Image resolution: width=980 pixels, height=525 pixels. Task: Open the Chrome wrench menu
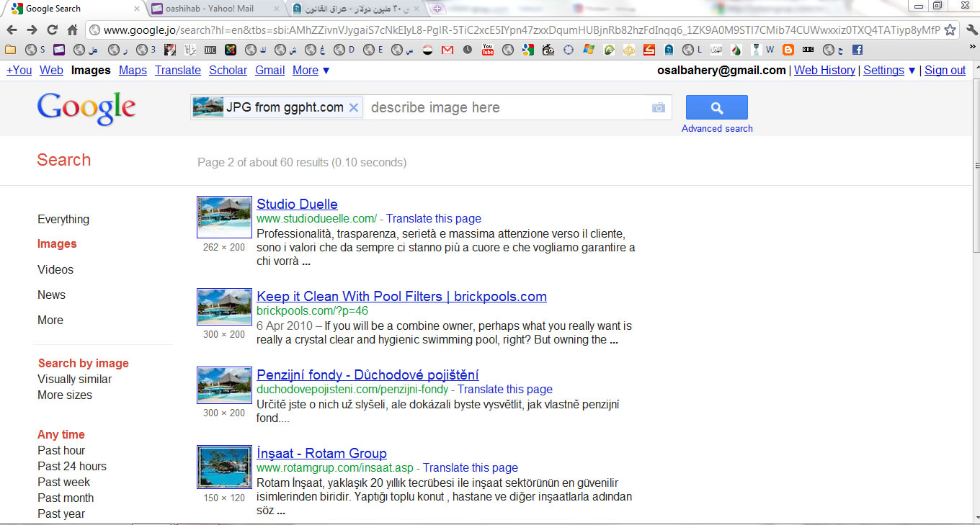coord(971,30)
